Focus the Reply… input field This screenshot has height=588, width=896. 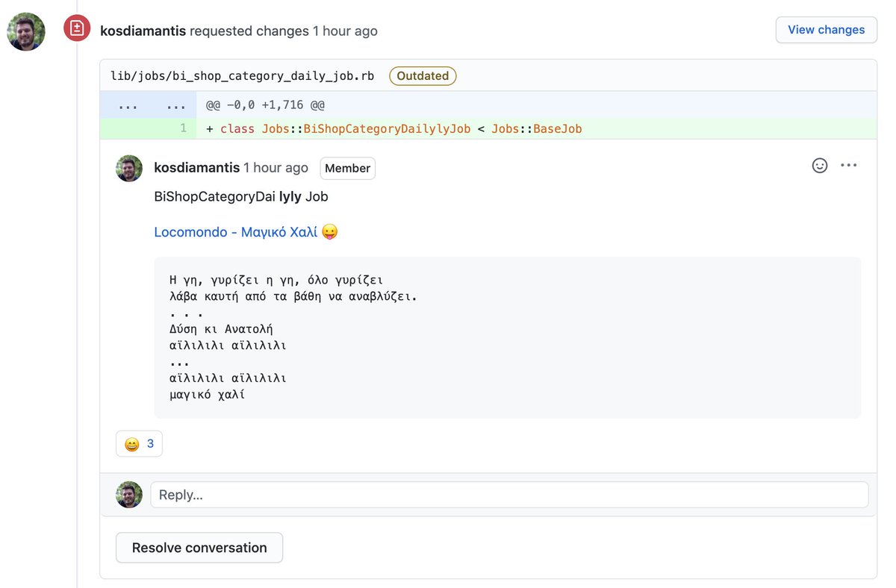[x=509, y=495]
